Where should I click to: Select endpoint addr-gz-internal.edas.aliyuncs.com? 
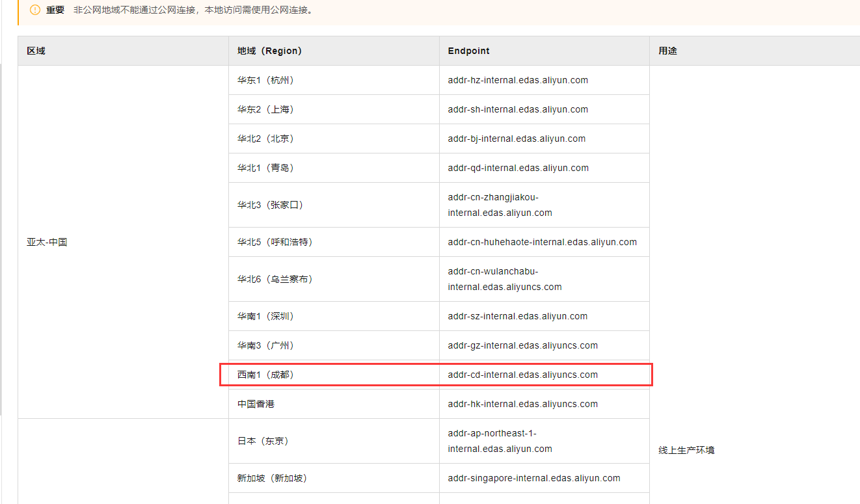coord(523,345)
